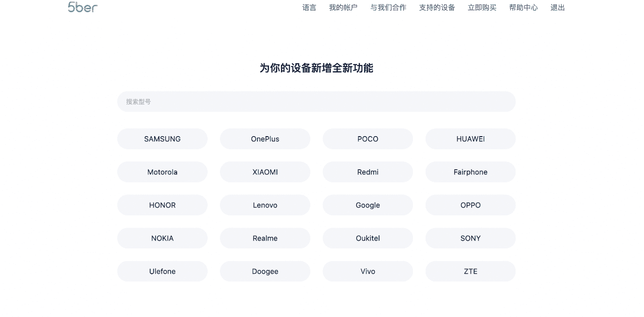Viewport: 644px width, 317px height.
Task: Open 与我们合作 partnership page
Action: point(388,7)
